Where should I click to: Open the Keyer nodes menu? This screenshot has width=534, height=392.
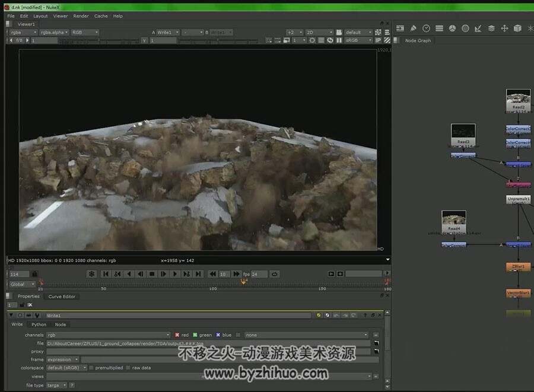pyautogui.click(x=478, y=28)
